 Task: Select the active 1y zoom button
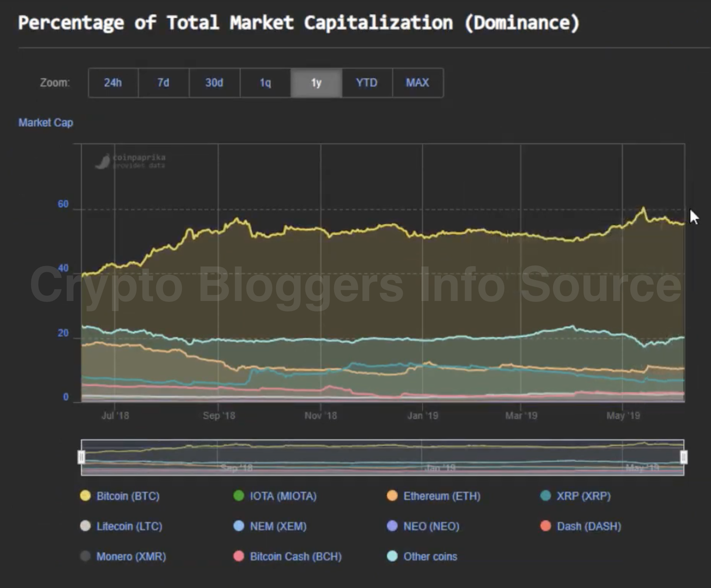pyautogui.click(x=316, y=83)
